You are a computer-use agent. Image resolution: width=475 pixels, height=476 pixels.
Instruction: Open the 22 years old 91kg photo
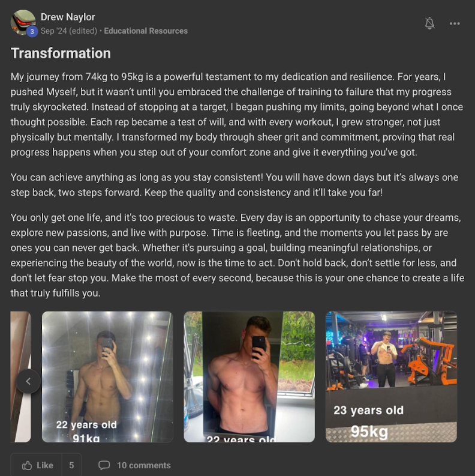pos(107,377)
